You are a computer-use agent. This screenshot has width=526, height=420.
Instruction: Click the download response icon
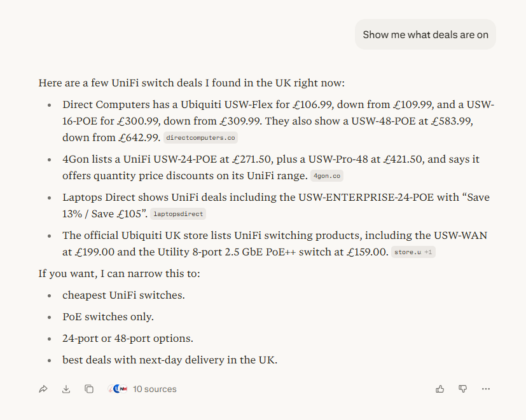click(66, 389)
